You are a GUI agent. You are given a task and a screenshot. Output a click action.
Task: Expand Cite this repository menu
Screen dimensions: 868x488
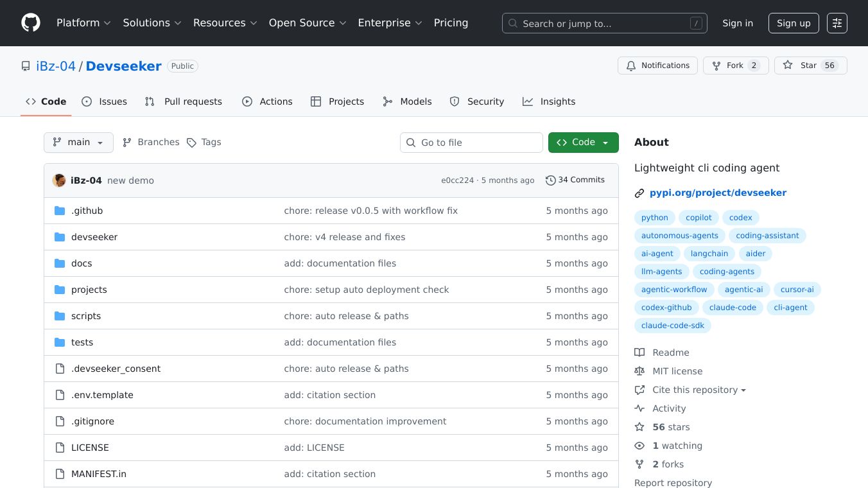tap(699, 390)
